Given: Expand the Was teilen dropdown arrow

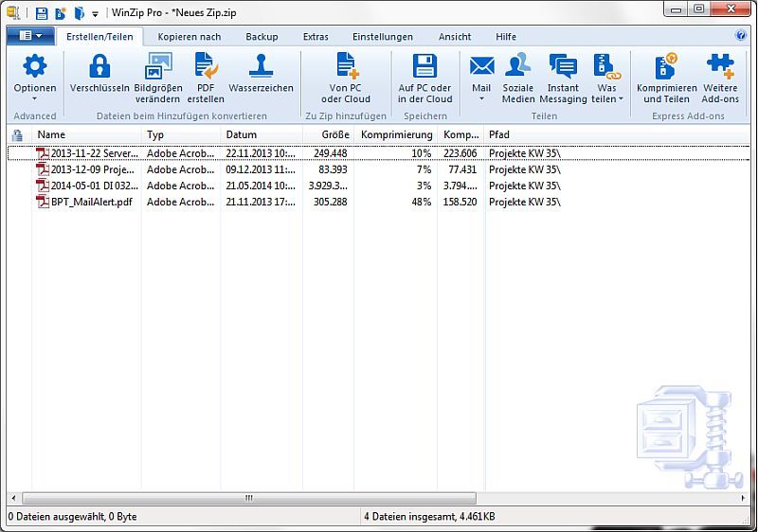Looking at the screenshot, I should pos(622,99).
